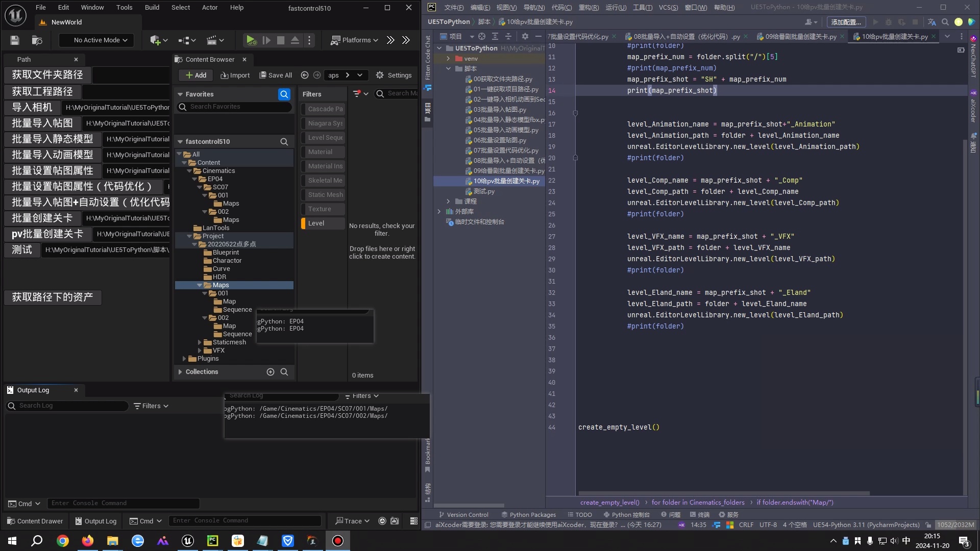The height and width of the screenshot is (551, 980).
Task: Click the add collection plus icon
Action: click(271, 372)
